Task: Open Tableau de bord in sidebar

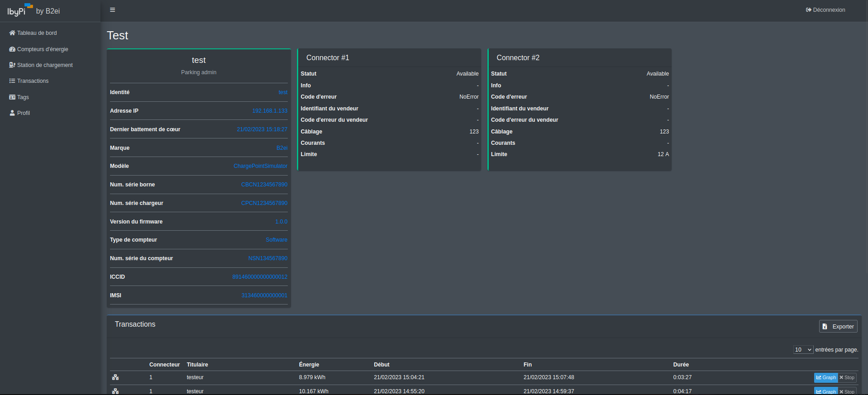Action: pos(33,33)
